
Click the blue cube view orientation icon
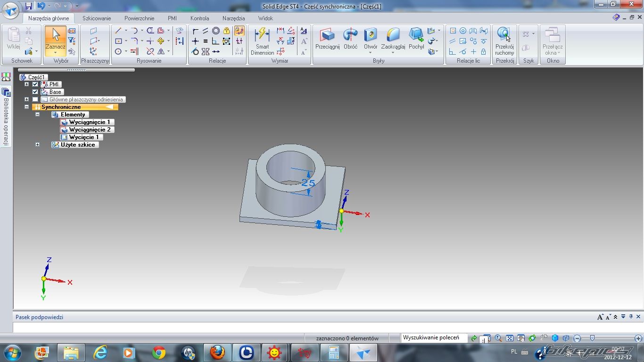click(555, 338)
